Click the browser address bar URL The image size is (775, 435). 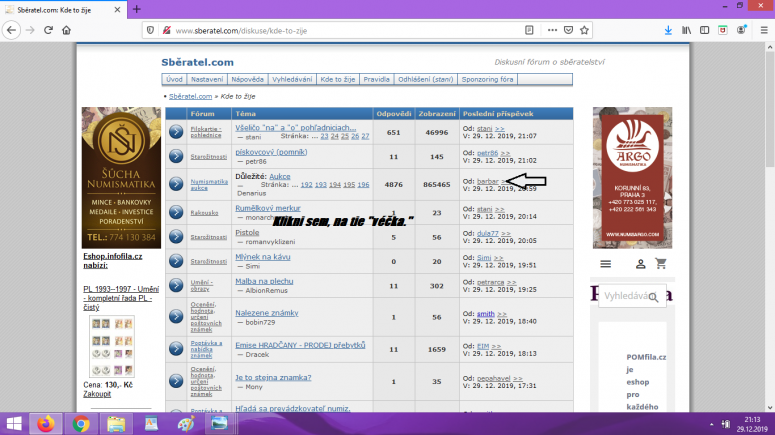(241, 31)
